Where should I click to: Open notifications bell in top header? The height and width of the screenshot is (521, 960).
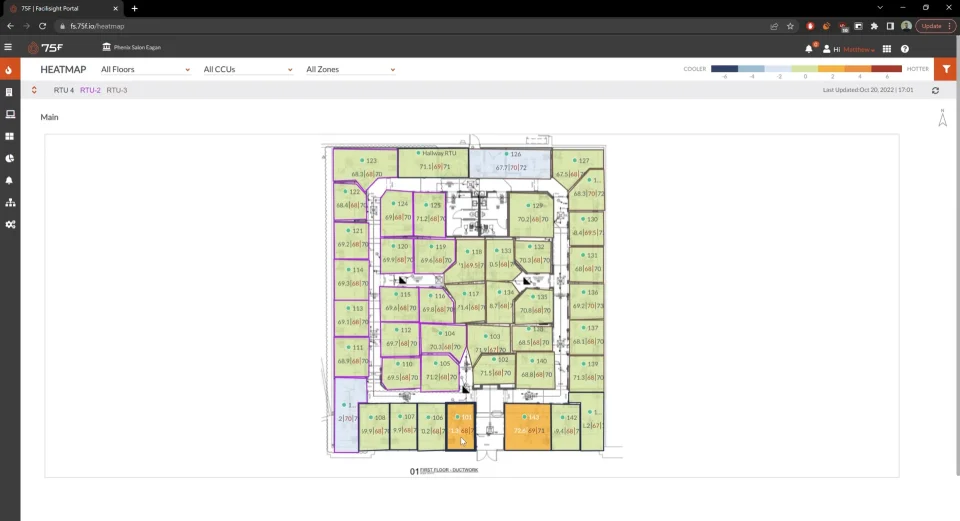pos(809,49)
